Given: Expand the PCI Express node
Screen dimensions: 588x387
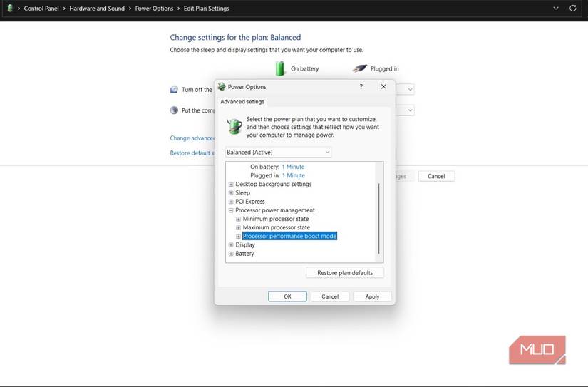Looking at the screenshot, I should (x=231, y=202).
